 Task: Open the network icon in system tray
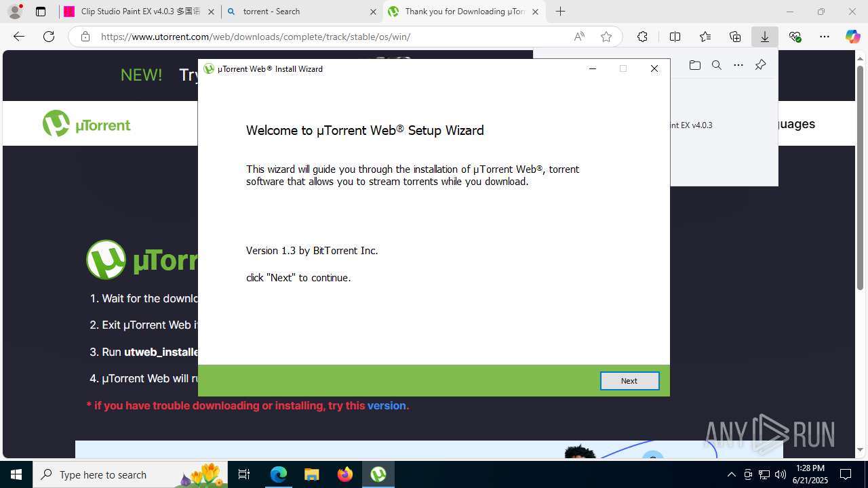point(764,474)
